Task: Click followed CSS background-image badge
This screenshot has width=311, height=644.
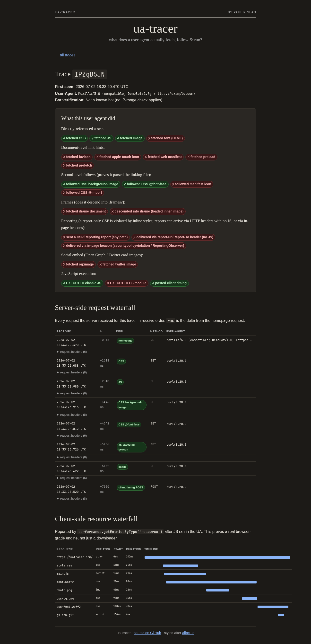Action: click(x=91, y=184)
